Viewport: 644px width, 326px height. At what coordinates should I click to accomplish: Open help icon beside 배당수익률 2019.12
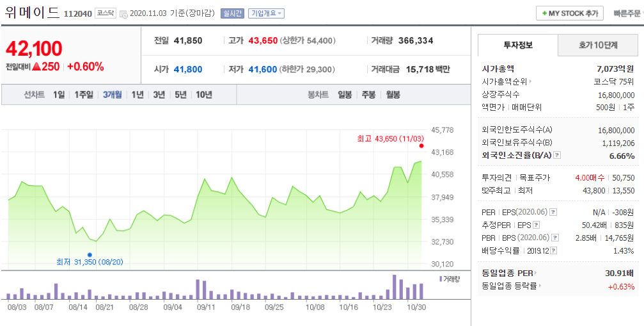point(554,250)
